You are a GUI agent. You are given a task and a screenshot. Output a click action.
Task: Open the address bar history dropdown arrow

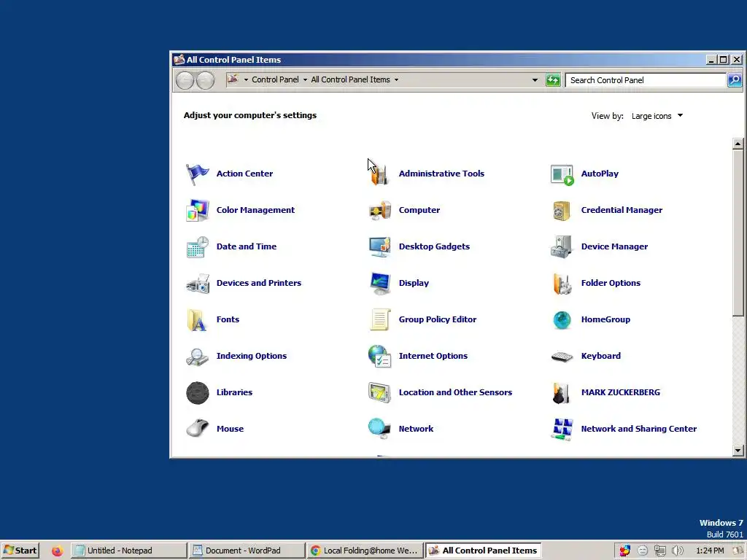[x=535, y=80]
